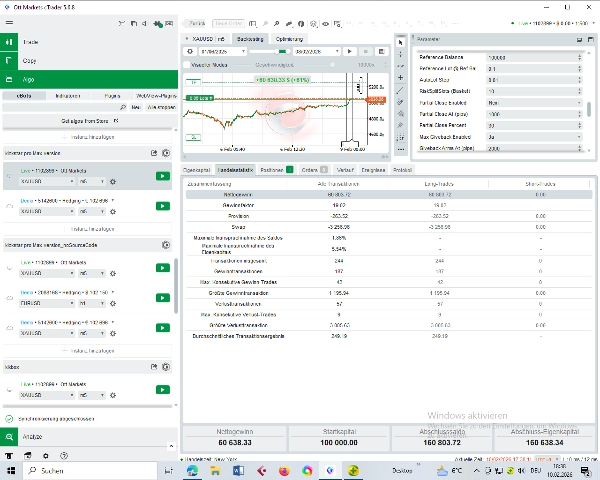
Task: Open the Eigenkapital results tab
Action: (197, 170)
